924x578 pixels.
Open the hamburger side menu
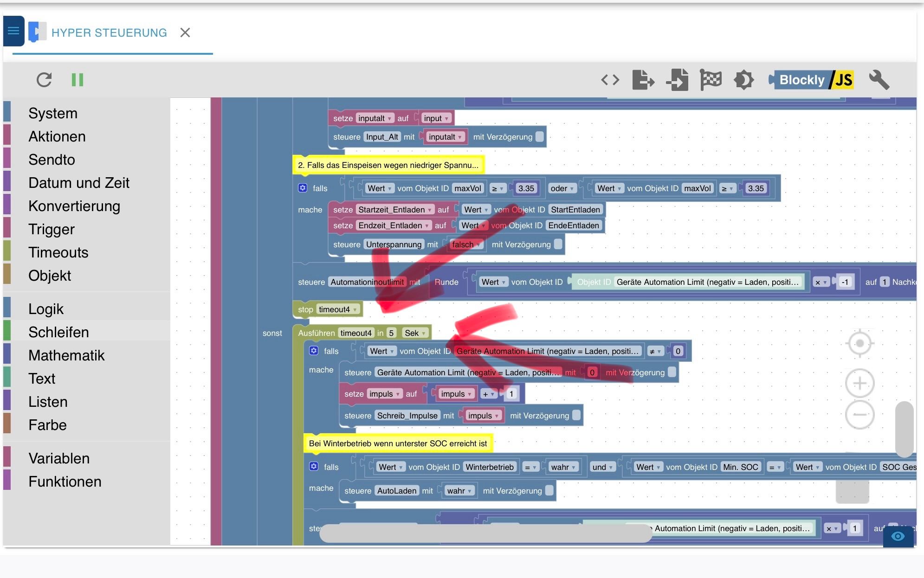(x=13, y=31)
